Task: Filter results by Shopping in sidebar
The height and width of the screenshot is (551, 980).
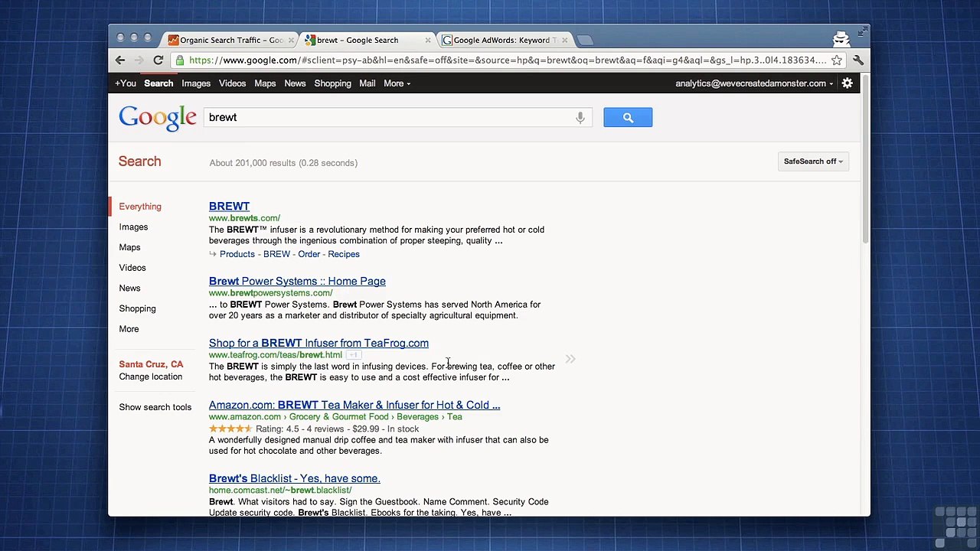Action: [x=137, y=308]
